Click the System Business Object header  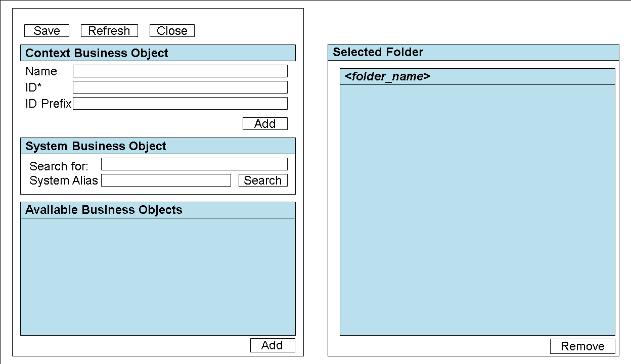158,146
